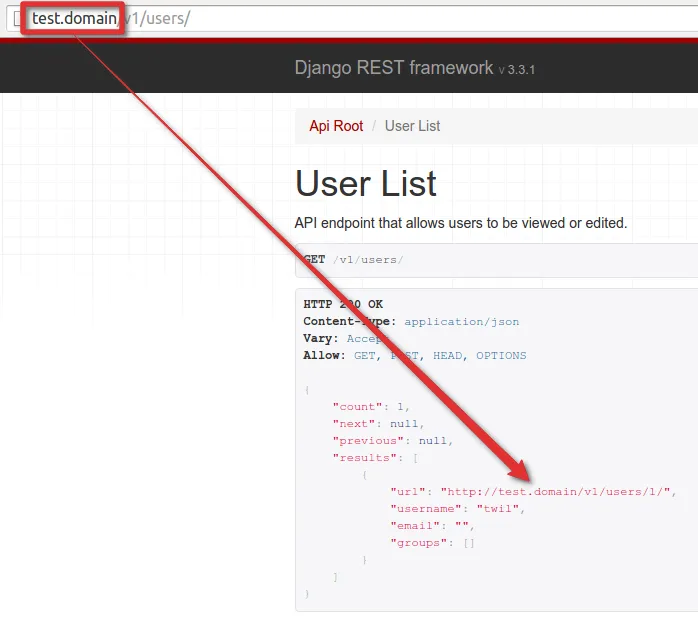Click the v 3.3.1 version label
Viewport: 698px width, 635px height.
(516, 70)
